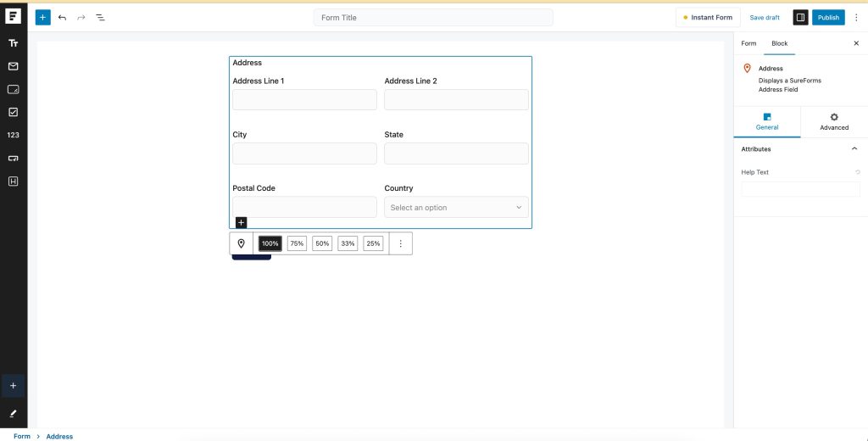Open the Country select dropdown
The height and width of the screenshot is (441, 868).
coord(456,207)
